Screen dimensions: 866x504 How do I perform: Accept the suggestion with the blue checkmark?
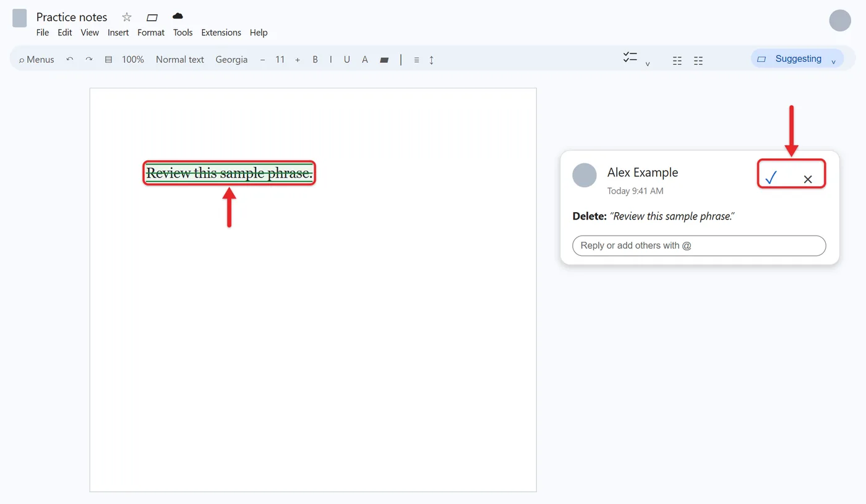coord(771,179)
